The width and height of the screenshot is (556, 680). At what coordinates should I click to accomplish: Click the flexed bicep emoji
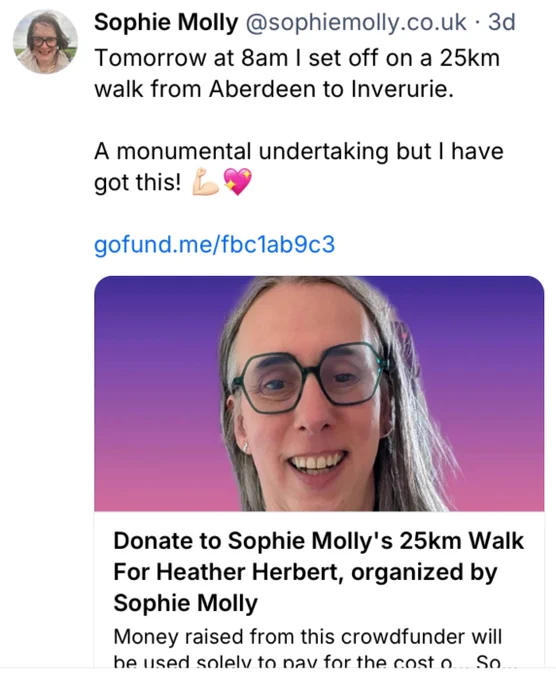(205, 182)
